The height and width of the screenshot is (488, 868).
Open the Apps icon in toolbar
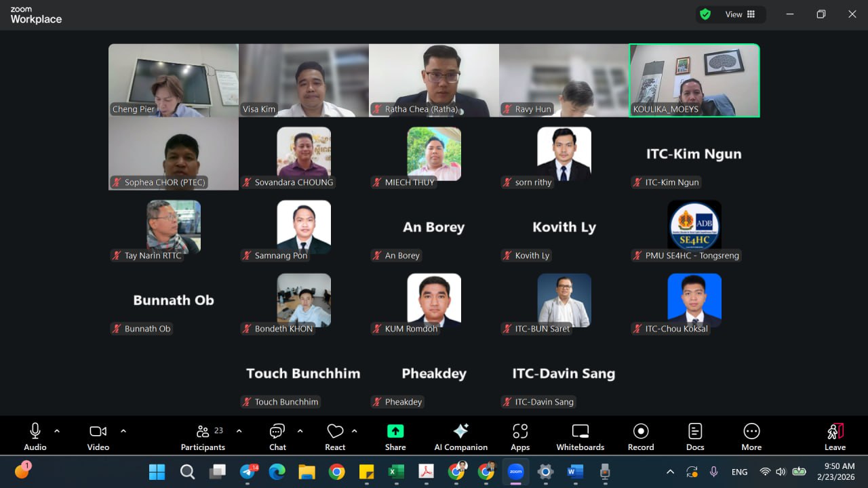[x=520, y=436]
